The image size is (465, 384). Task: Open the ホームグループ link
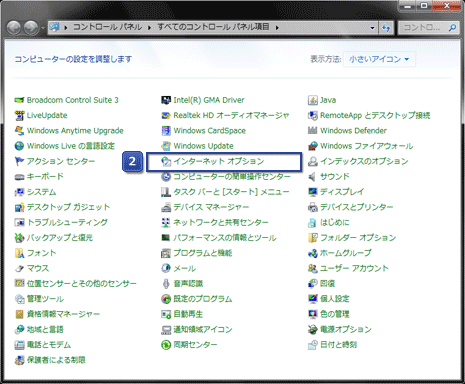(x=346, y=253)
